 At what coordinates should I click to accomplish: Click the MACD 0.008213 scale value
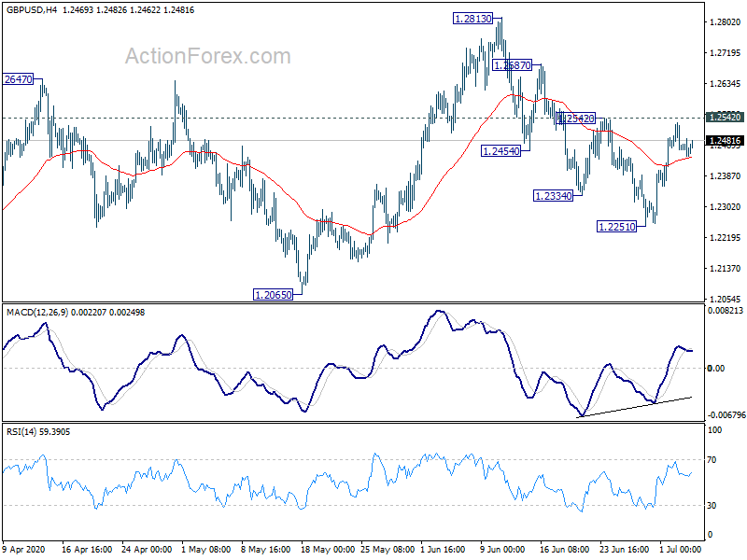pos(726,311)
